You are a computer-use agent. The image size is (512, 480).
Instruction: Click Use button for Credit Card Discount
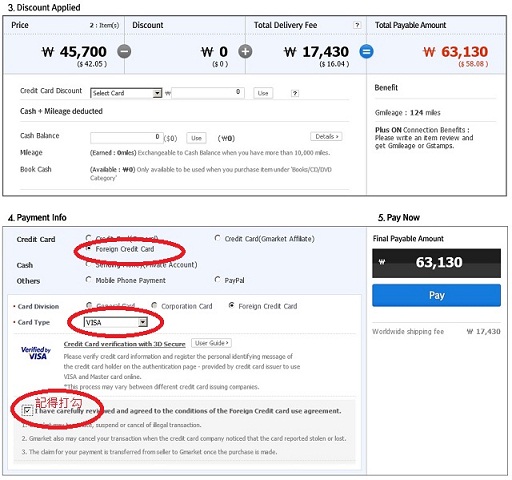tap(263, 93)
